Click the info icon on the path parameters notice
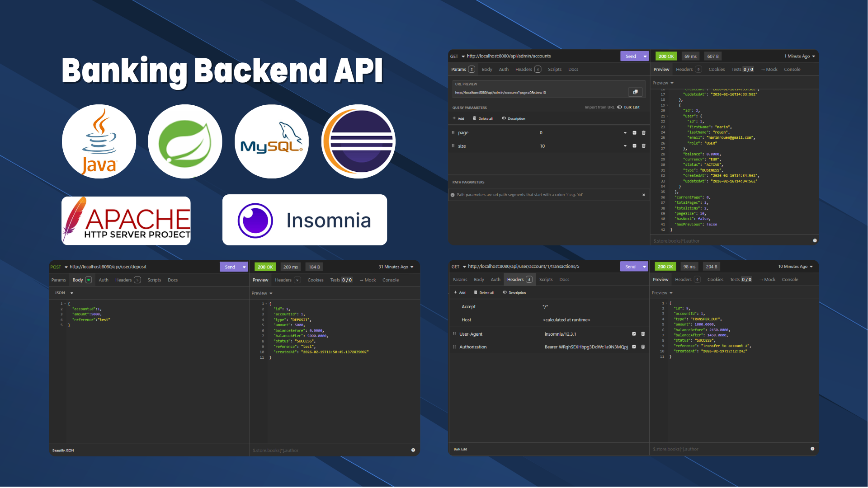Image resolution: width=868 pixels, height=488 pixels. pos(453,195)
